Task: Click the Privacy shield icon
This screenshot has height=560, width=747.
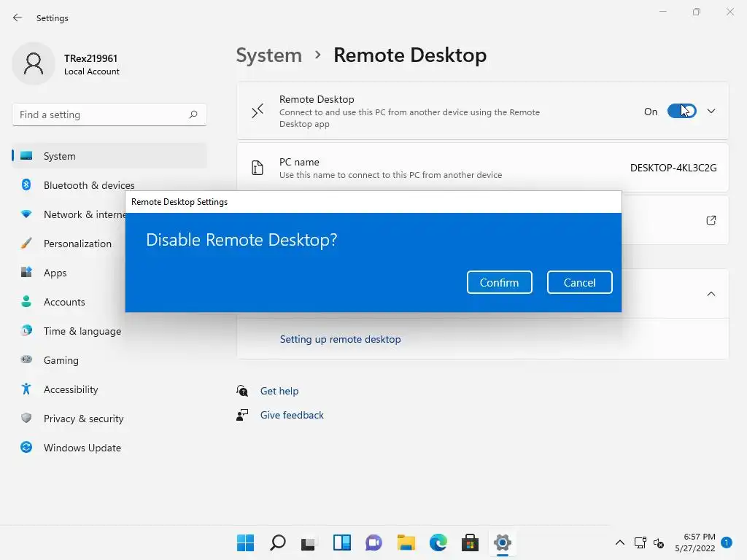Action: [26, 418]
